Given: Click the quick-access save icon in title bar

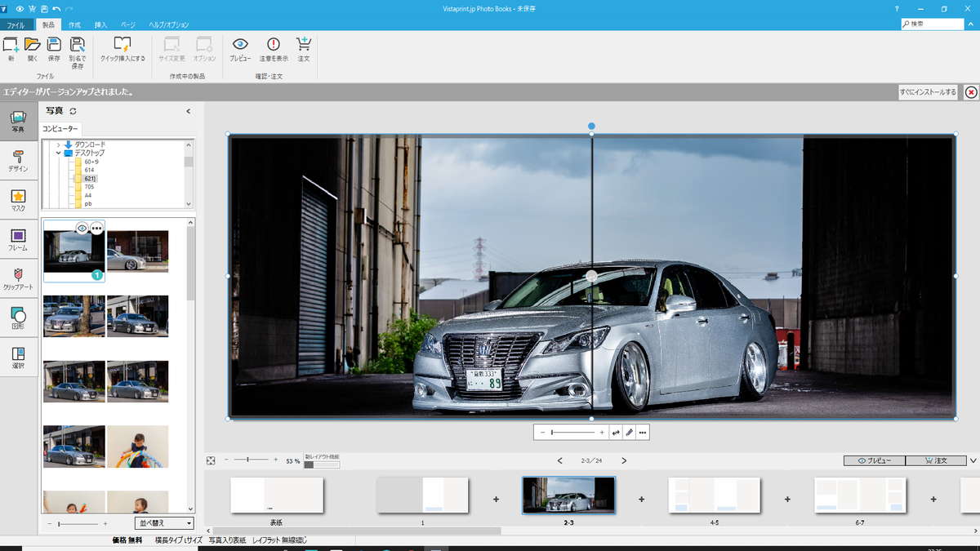Looking at the screenshot, I should (x=44, y=9).
